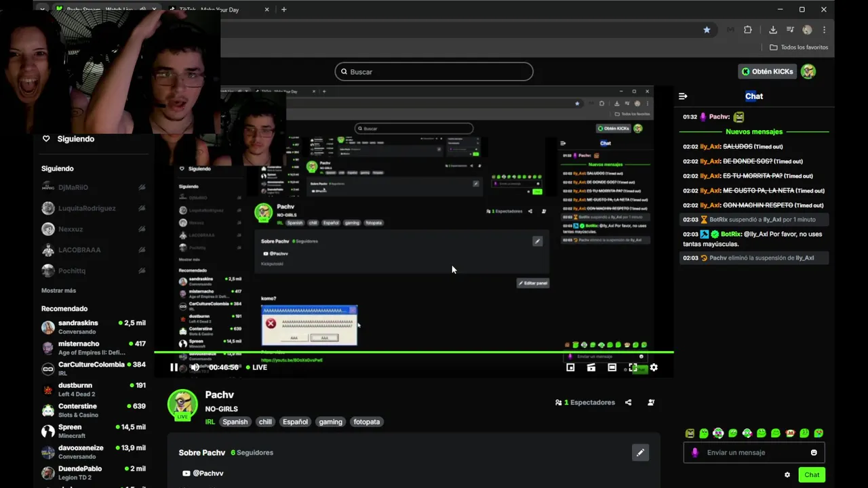
Task: Bookmark this page with the star icon
Action: [x=707, y=30]
